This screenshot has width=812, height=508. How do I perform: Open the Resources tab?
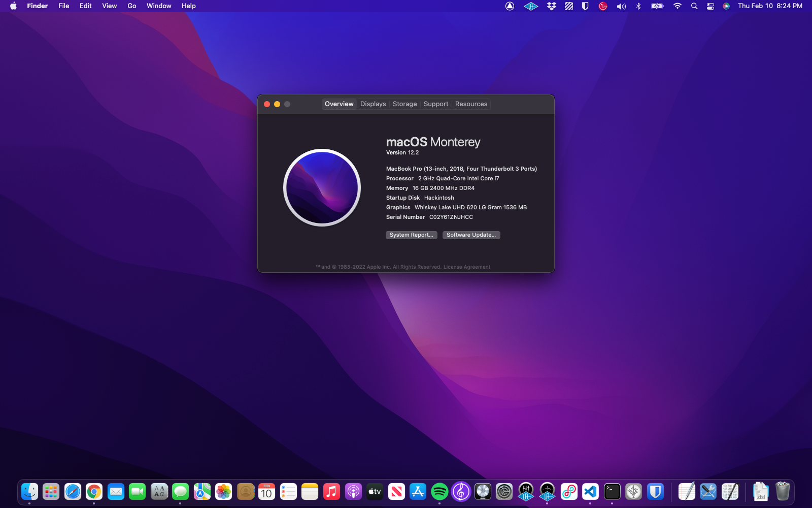[471, 104]
